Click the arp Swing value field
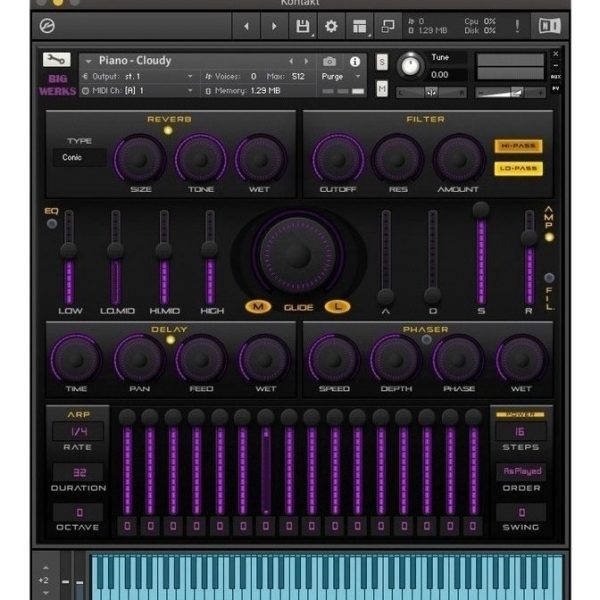Screen dimensions: 600x600 [521, 512]
